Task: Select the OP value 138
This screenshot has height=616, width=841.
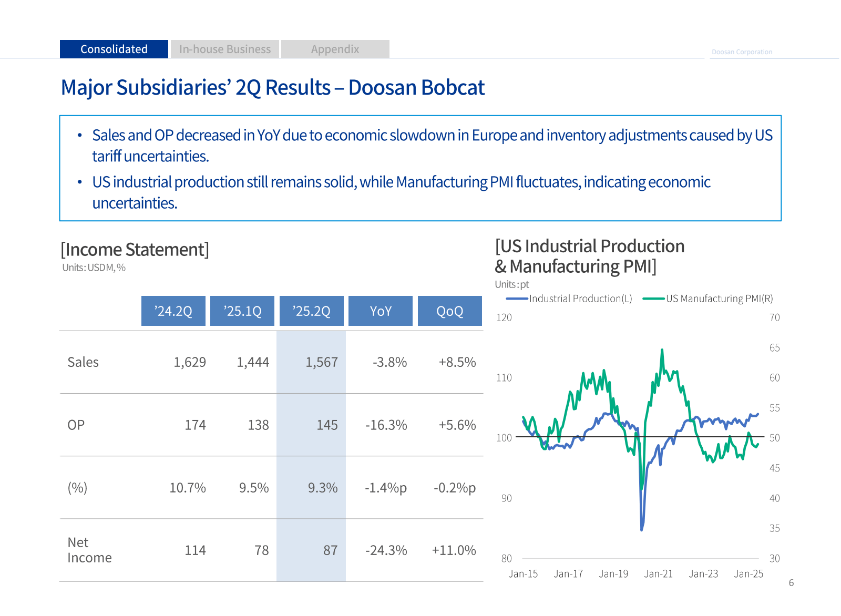Action: pyautogui.click(x=258, y=425)
